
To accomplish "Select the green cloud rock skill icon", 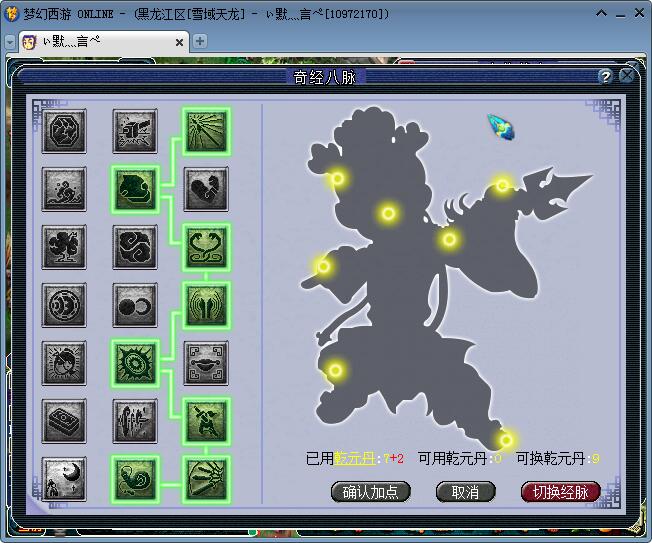I will tap(135, 189).
